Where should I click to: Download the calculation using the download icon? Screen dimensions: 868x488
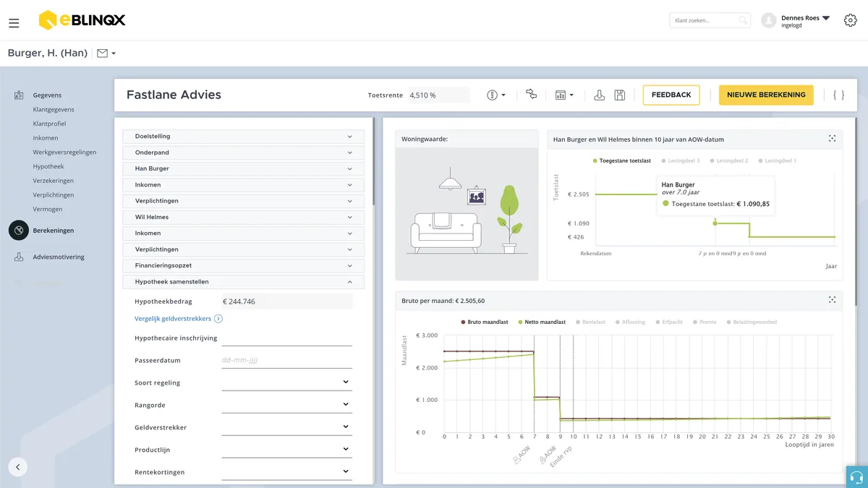600,95
